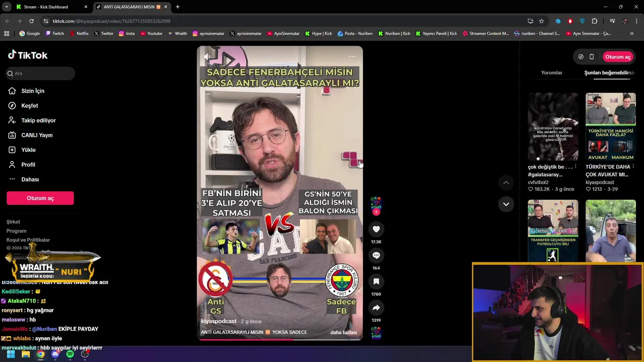Follow creator via plus on avatar
644x362 pixels.
point(376,212)
